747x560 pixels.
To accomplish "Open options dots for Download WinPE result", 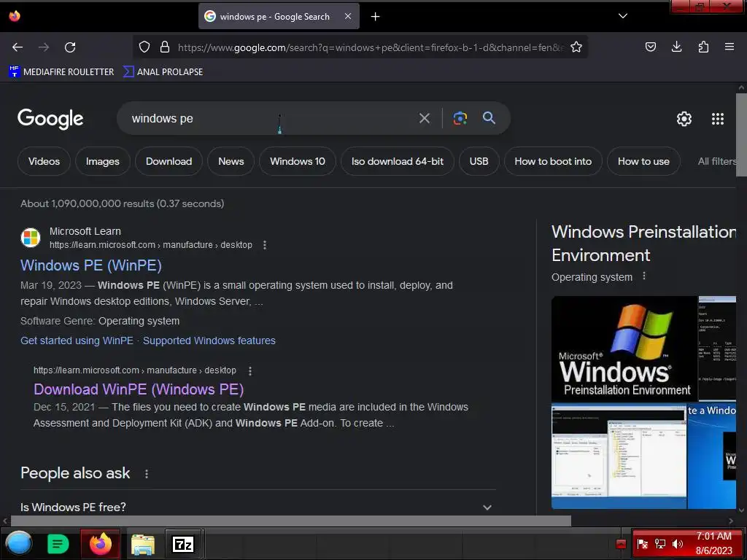I will tap(250, 370).
